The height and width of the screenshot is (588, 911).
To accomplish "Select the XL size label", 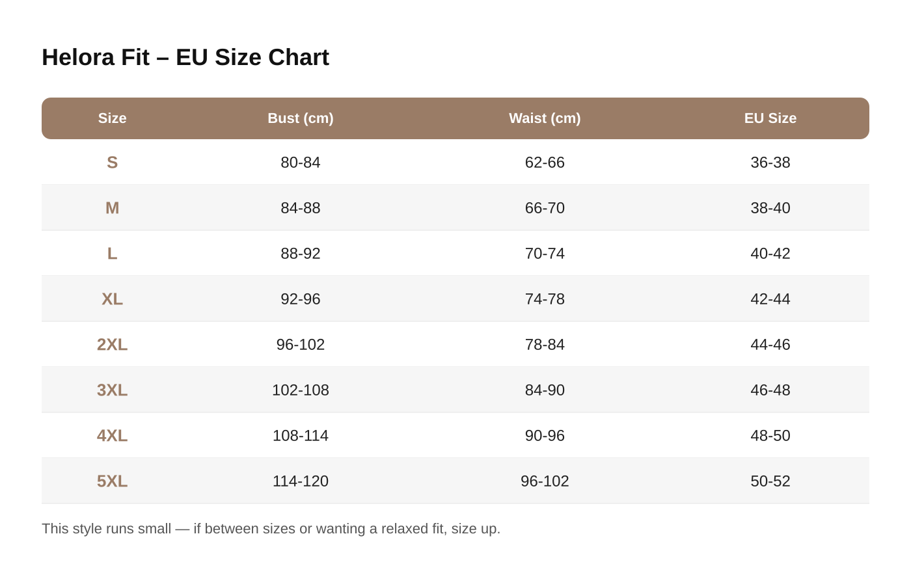I will [x=112, y=299].
